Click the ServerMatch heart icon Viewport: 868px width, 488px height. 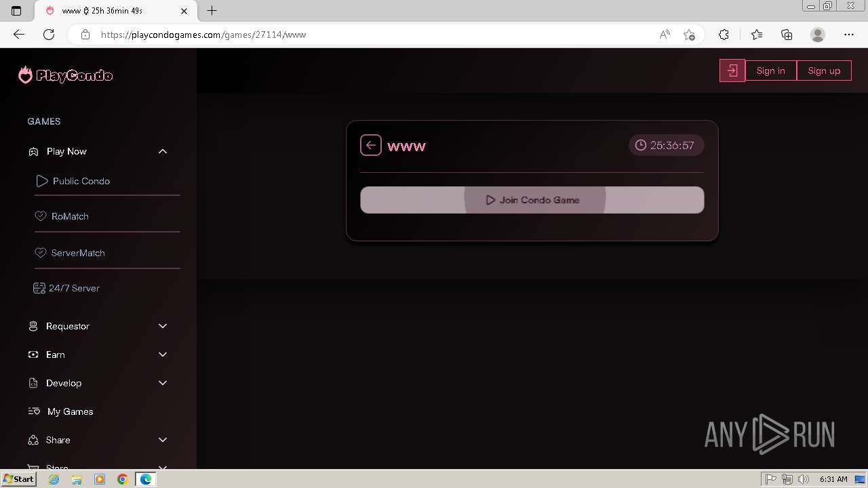(x=40, y=253)
